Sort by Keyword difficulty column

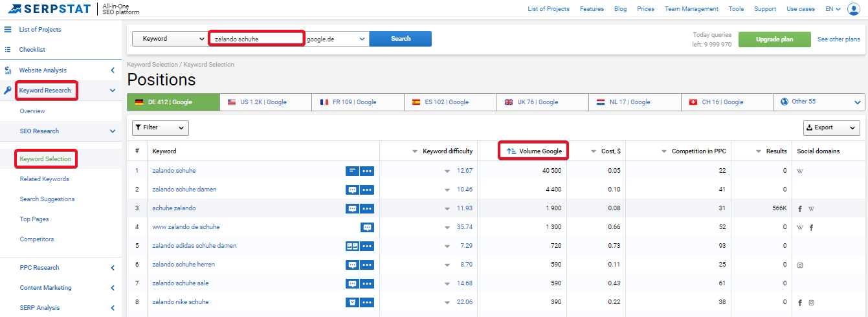click(x=443, y=151)
